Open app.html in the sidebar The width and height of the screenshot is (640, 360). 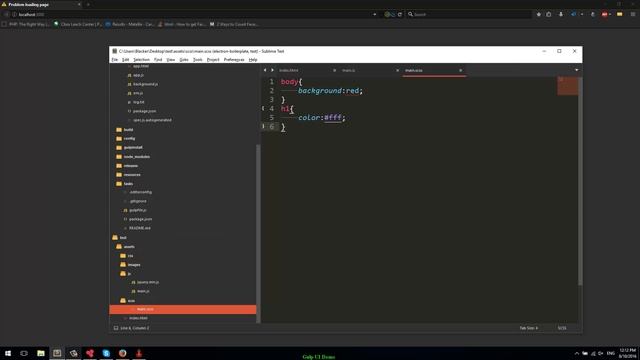tap(141, 66)
